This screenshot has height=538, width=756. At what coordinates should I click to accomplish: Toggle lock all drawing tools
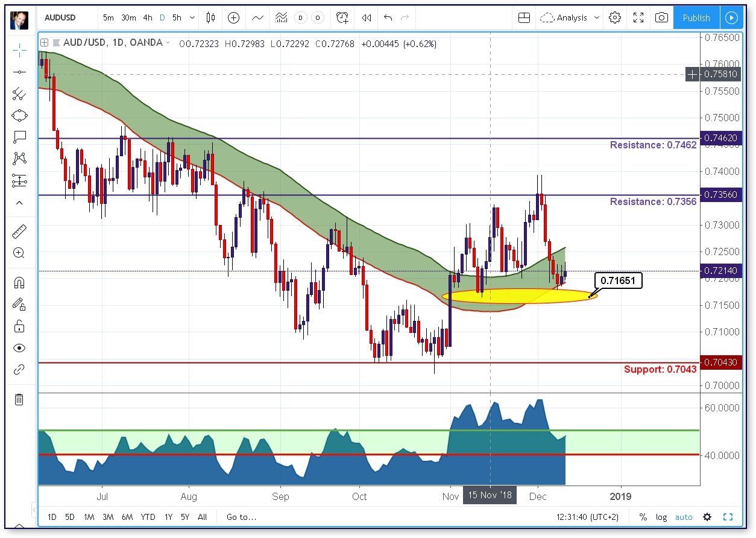pos(19,326)
